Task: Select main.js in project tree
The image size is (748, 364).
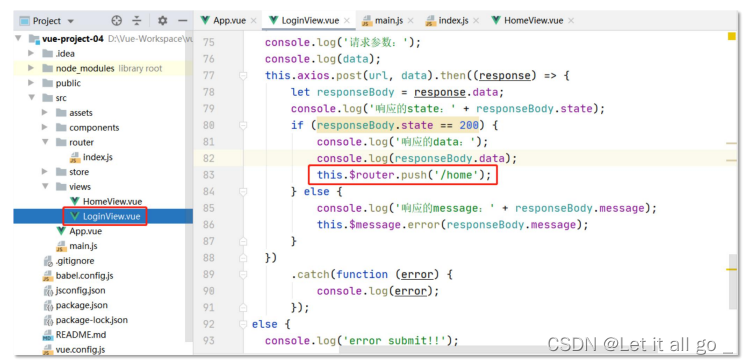Action: 83,246
